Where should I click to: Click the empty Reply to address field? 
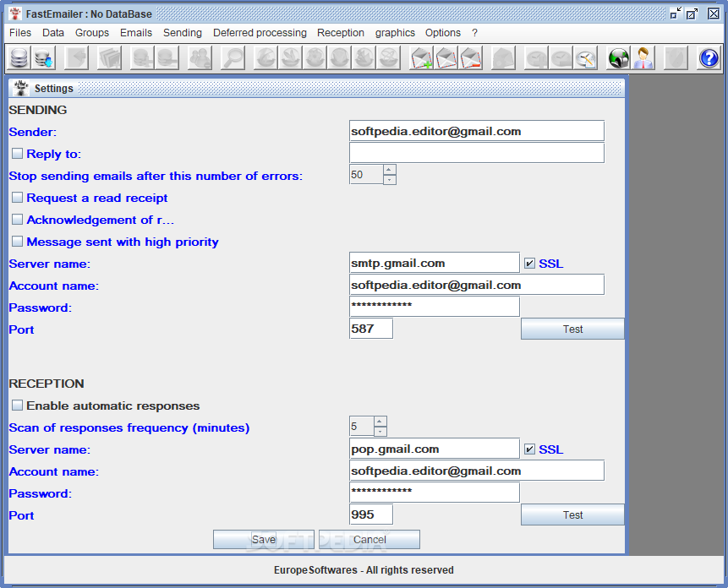(x=476, y=153)
